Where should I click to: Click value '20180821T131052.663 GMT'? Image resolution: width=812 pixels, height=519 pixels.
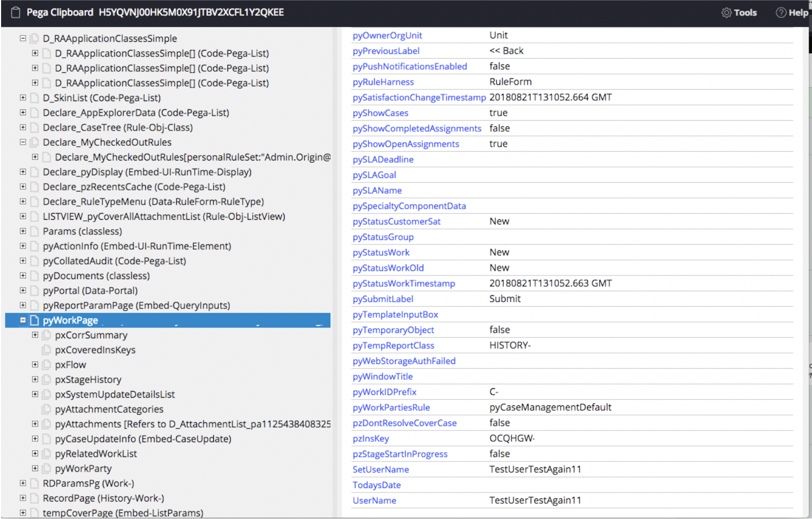click(x=551, y=283)
